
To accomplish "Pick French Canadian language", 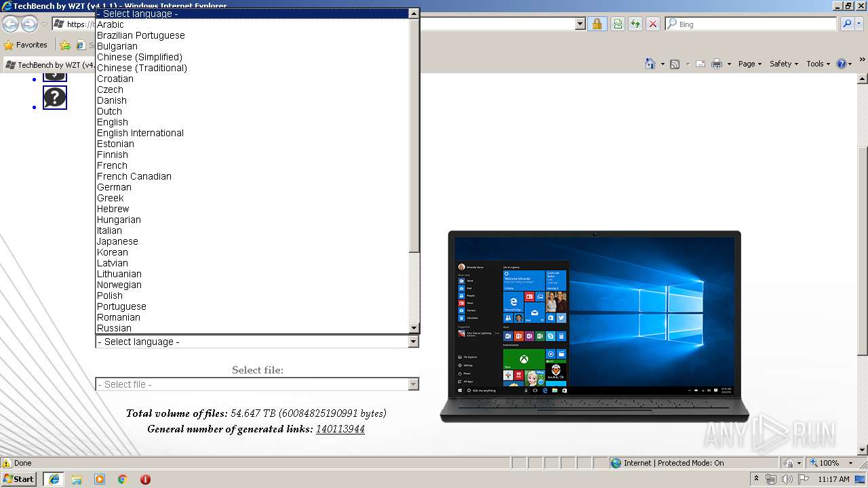I will tap(252, 176).
